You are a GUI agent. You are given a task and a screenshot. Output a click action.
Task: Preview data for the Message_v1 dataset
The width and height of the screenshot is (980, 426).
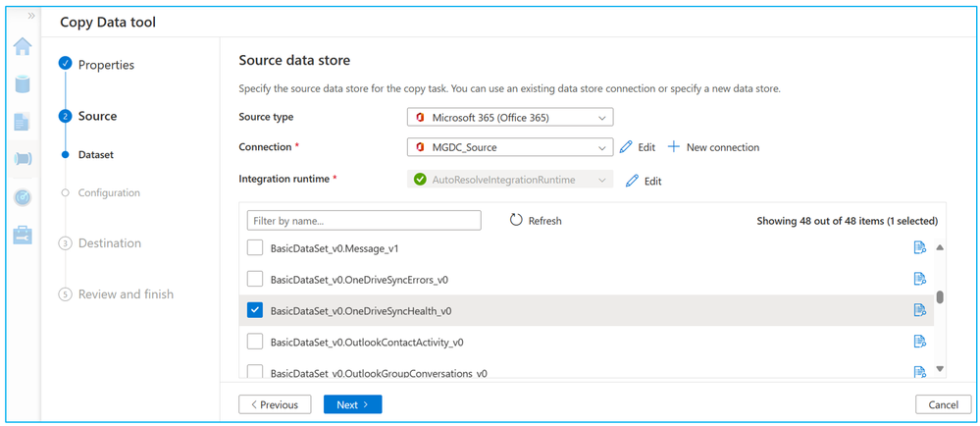(x=919, y=247)
